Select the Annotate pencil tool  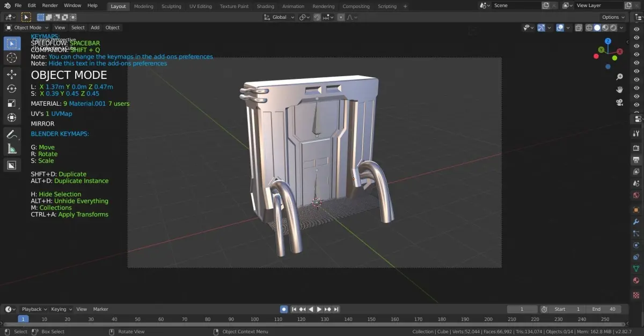pyautogui.click(x=12, y=135)
